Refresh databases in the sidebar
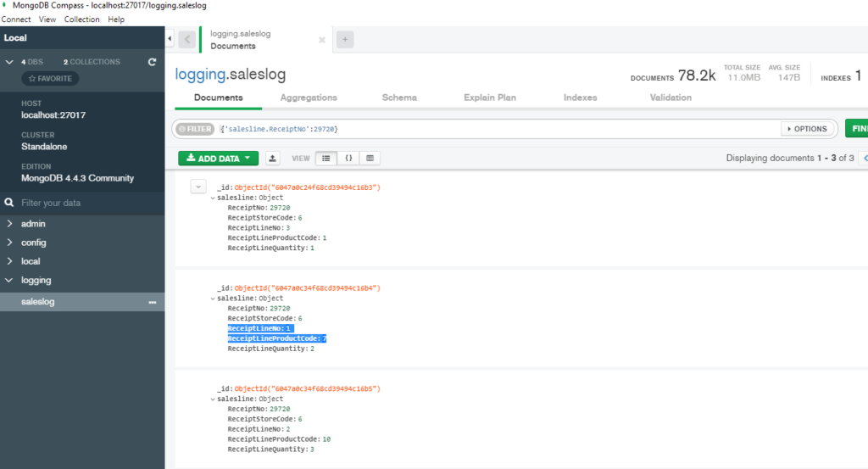 pos(153,62)
